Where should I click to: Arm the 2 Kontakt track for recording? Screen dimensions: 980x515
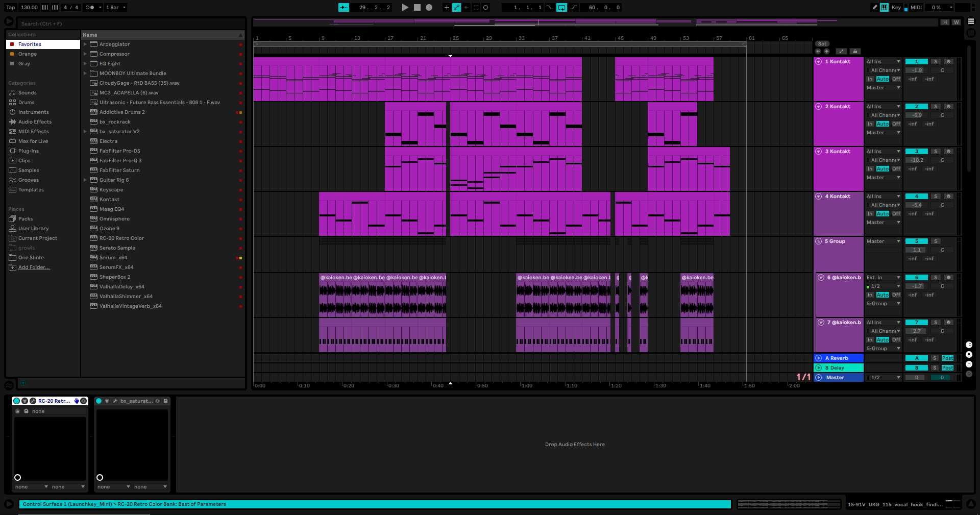[x=948, y=106]
